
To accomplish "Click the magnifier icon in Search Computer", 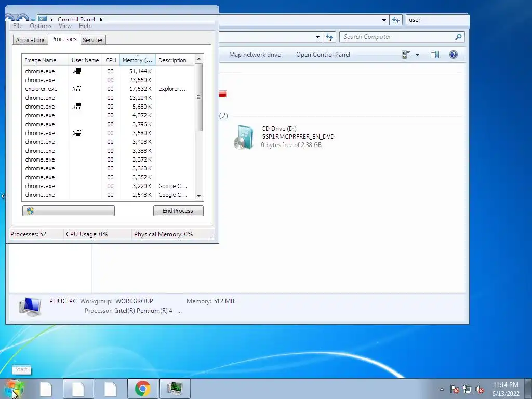I will pos(458,37).
